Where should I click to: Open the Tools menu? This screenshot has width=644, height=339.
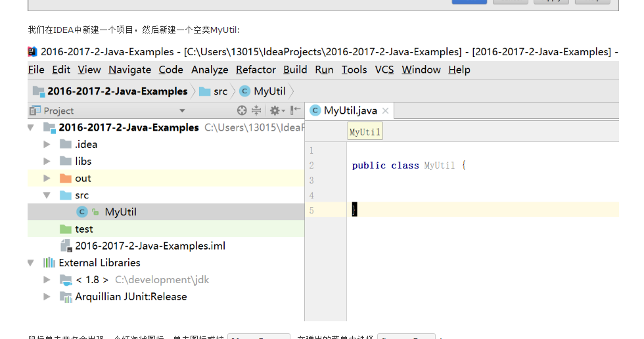[x=354, y=70]
